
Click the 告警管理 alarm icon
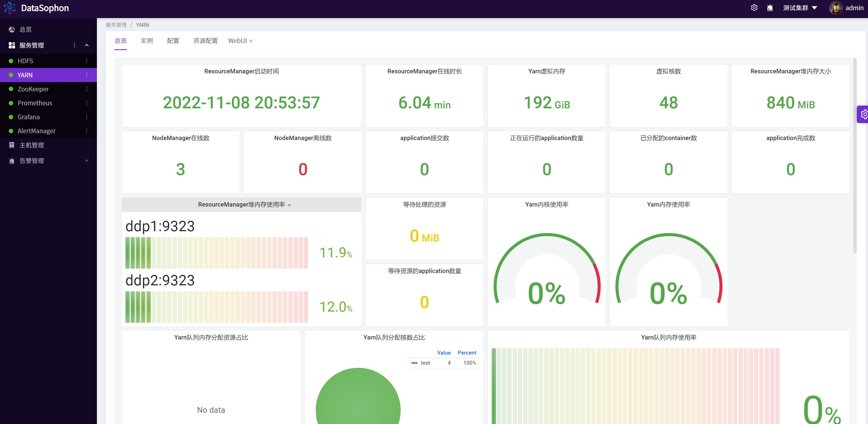coord(12,161)
